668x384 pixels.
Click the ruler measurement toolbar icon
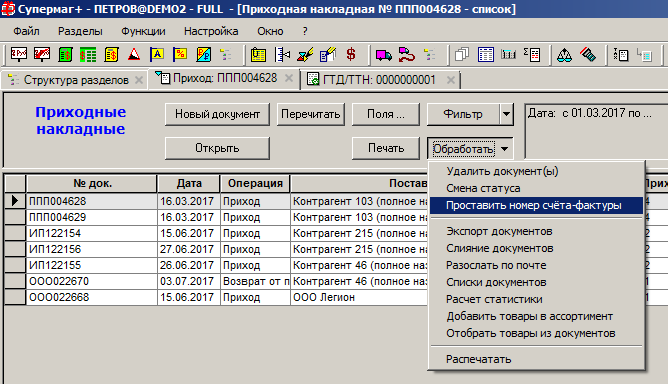pos(282,55)
